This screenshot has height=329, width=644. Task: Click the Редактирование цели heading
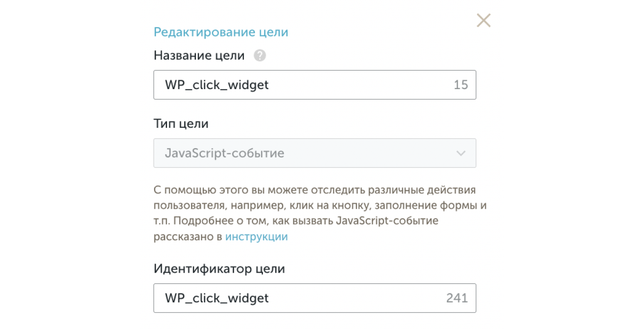click(221, 32)
